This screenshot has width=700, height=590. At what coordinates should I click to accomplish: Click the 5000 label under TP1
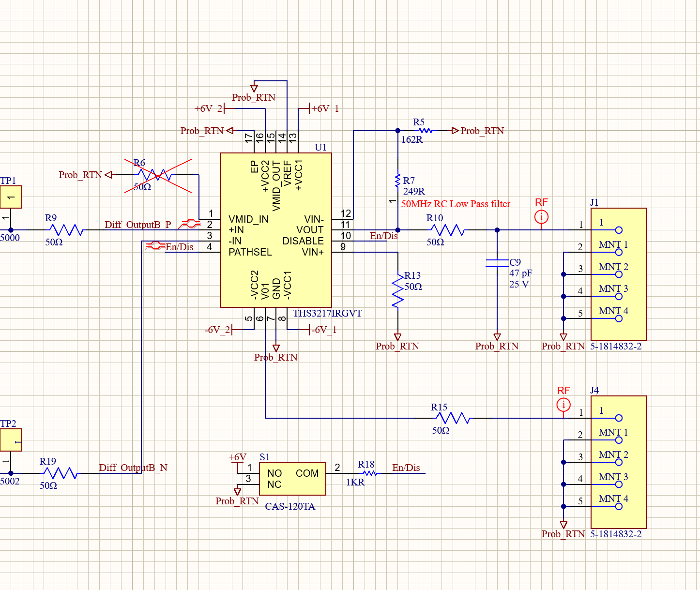10,238
